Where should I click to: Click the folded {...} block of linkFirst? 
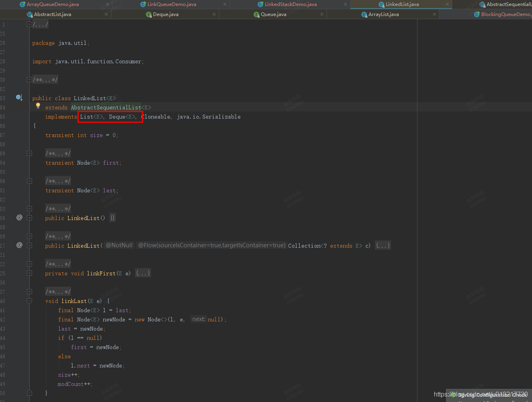[x=143, y=273]
